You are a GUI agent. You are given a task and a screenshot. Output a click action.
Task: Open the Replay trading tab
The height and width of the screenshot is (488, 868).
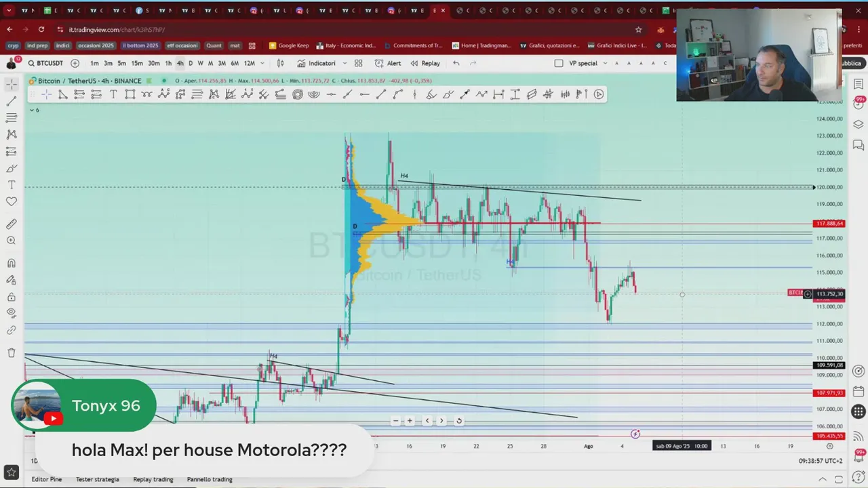pos(153,479)
